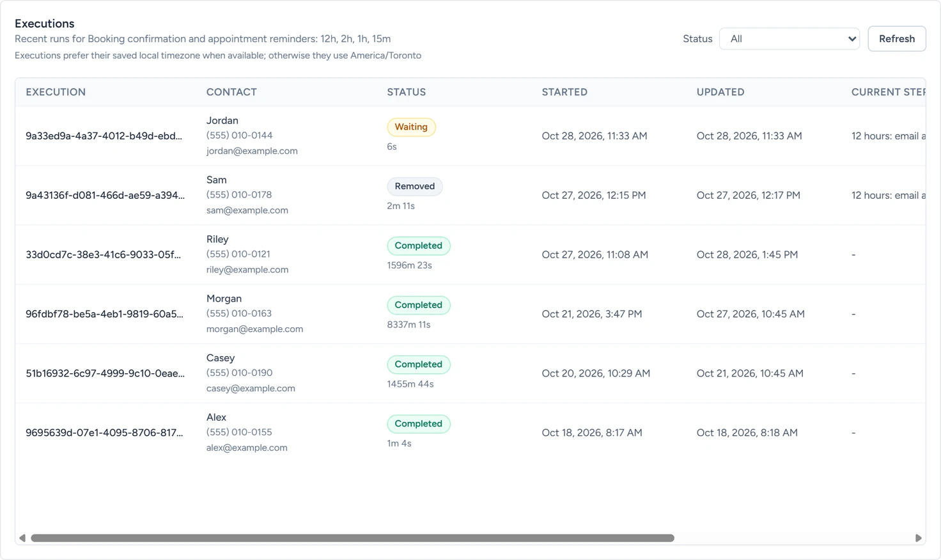The image size is (941, 560).
Task: Select execution ID starting 9695639d
Action: pos(104,433)
